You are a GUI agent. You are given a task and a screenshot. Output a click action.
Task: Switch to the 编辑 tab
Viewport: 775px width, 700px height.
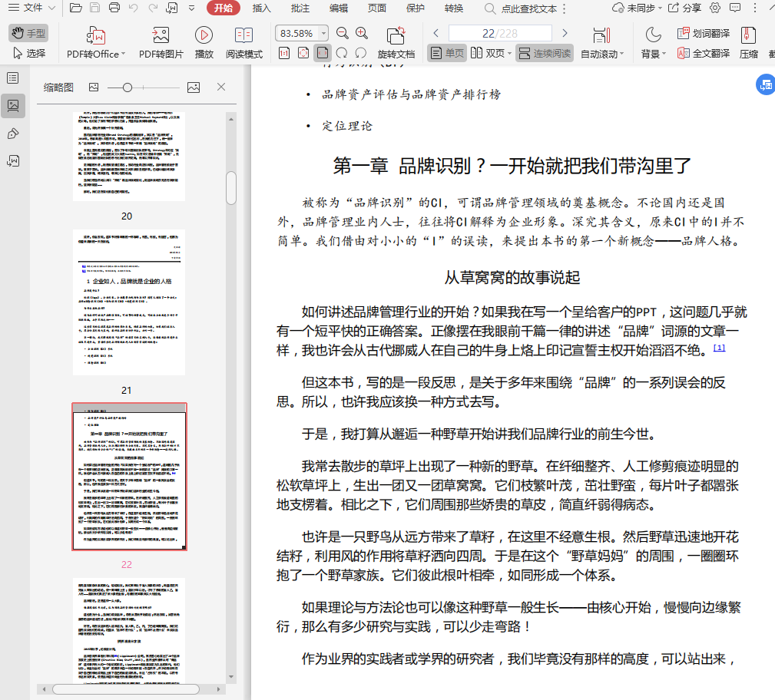[x=339, y=8]
